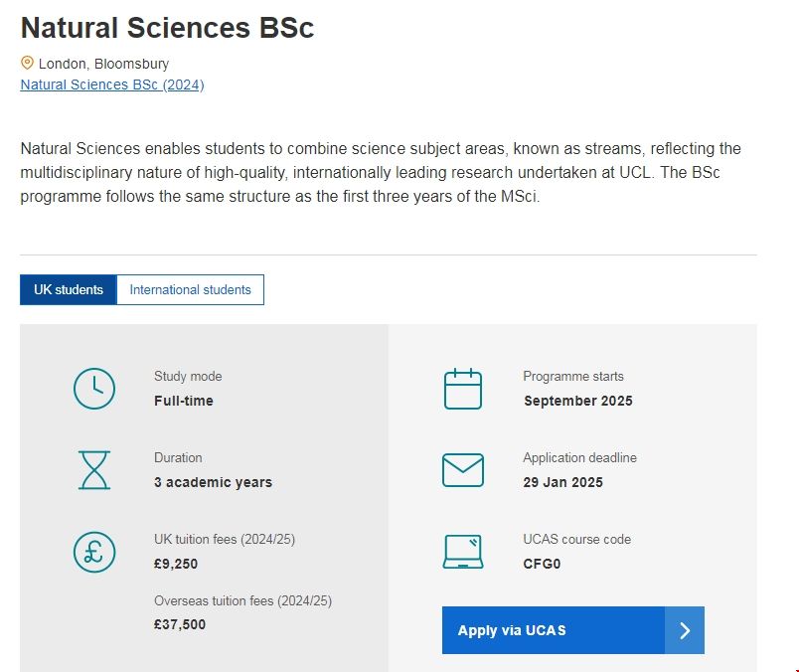
Task: Select the envelope icon beside Application deadline
Action: tap(461, 469)
